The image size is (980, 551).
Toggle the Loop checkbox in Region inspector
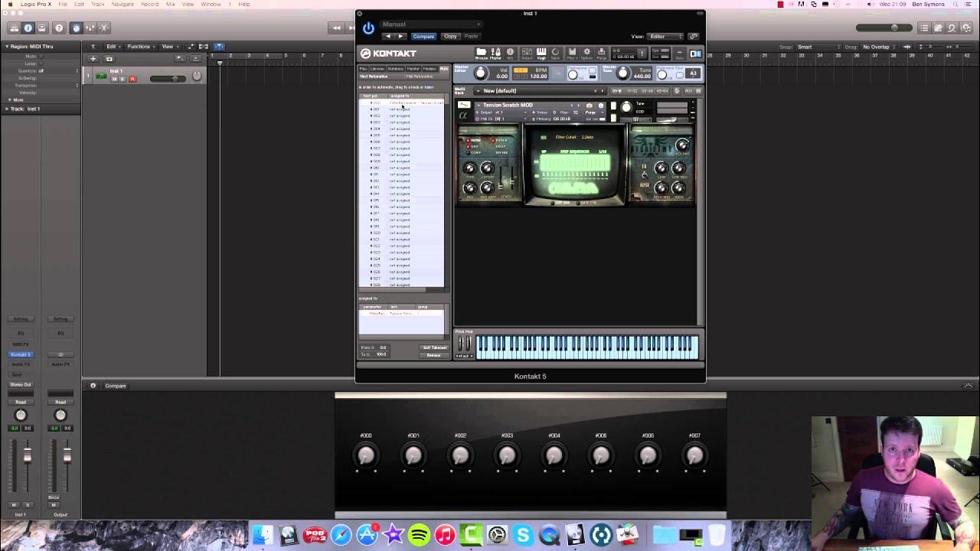tap(41, 64)
